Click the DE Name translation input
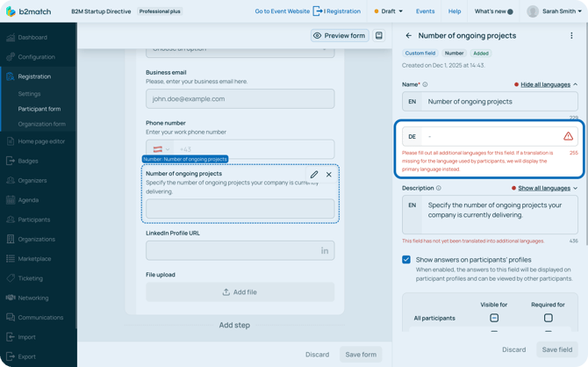The width and height of the screenshot is (588, 367). pos(490,136)
